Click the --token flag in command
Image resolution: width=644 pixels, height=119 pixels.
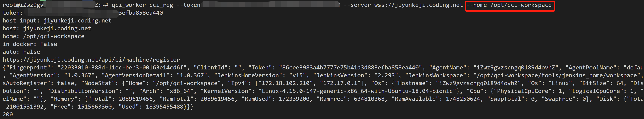189,5
